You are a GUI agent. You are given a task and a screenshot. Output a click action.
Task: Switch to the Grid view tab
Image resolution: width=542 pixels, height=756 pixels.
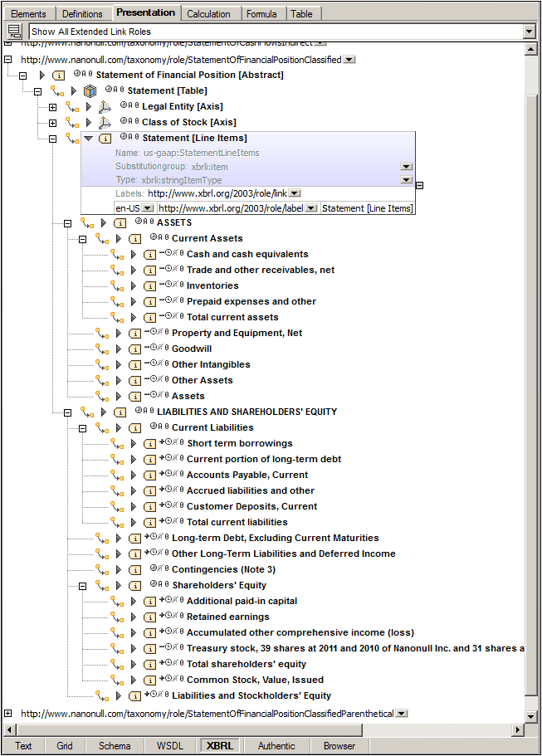(x=65, y=746)
